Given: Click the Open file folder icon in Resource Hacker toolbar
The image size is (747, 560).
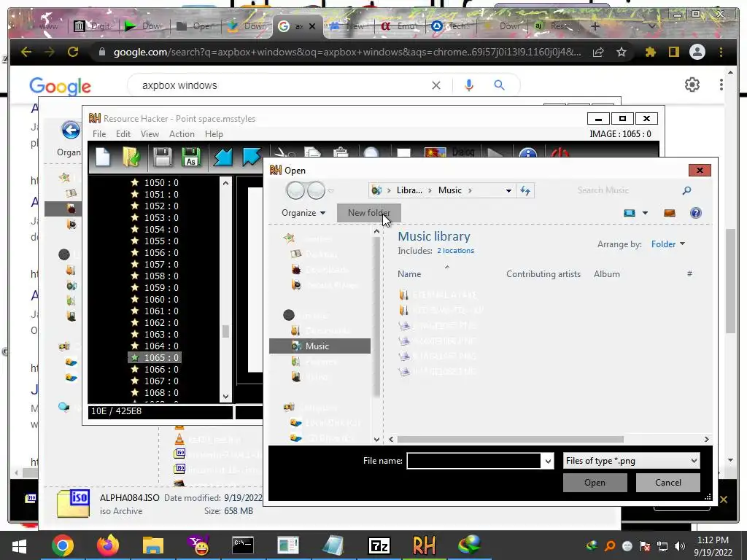Looking at the screenshot, I should click(131, 157).
